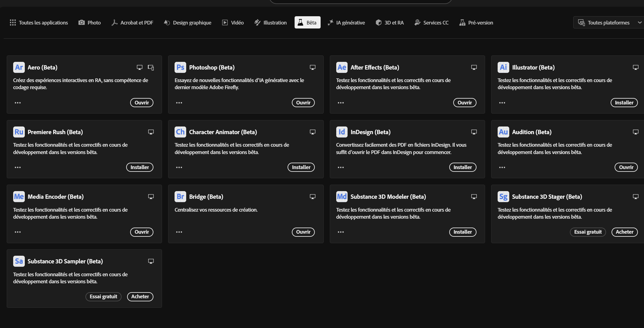Image resolution: width=644 pixels, height=328 pixels.
Task: Click mobile device icon on Aero card
Action: (x=151, y=67)
